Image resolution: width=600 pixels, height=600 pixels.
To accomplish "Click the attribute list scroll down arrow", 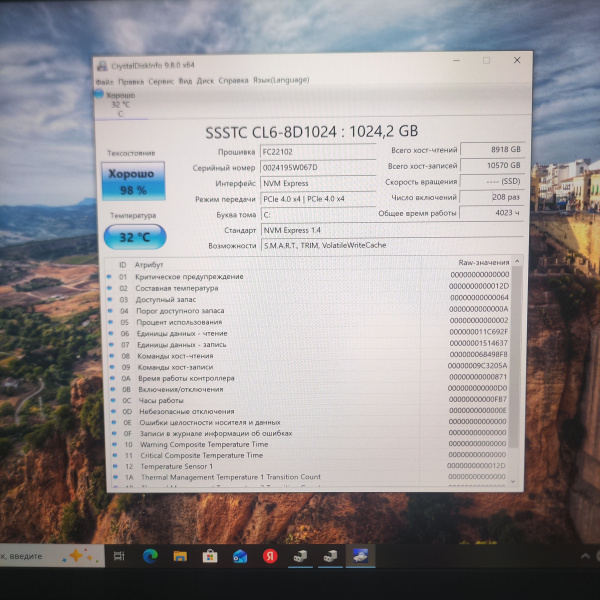I will [x=513, y=481].
